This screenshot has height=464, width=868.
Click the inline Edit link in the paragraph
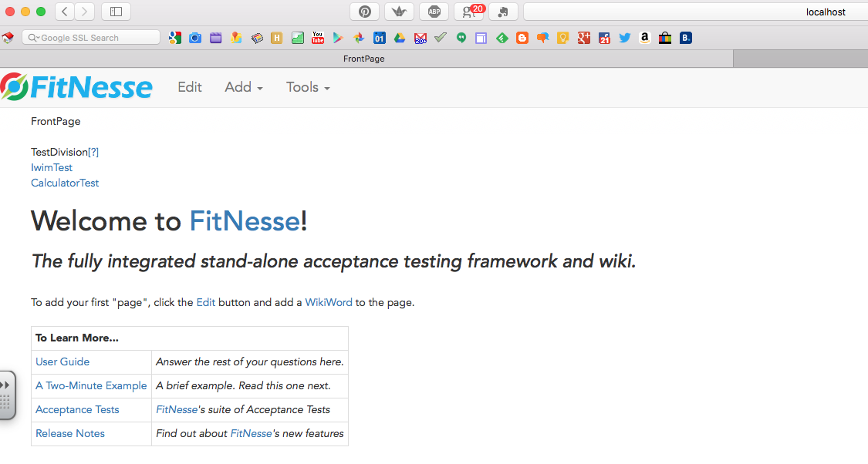(x=206, y=302)
